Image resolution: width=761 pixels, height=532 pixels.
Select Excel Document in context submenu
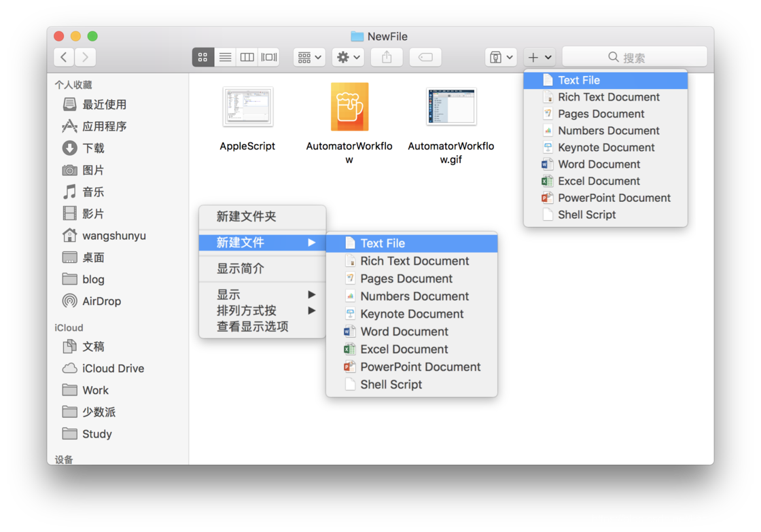tap(412, 349)
